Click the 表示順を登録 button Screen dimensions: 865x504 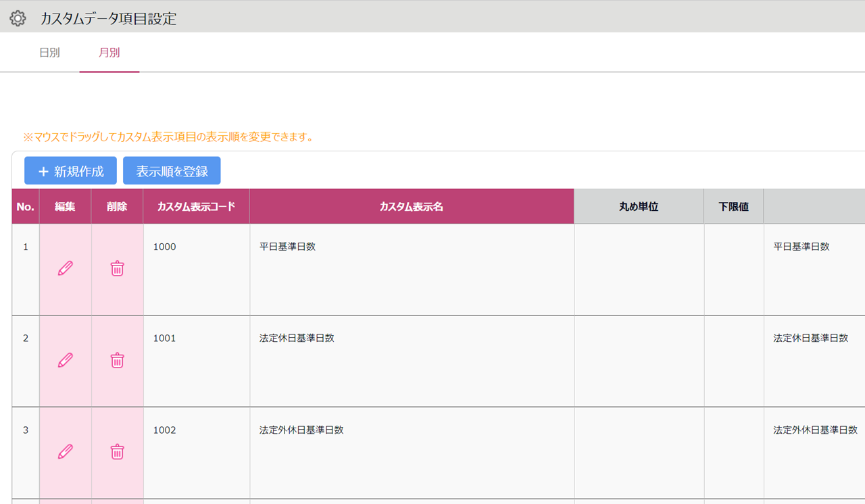172,171
